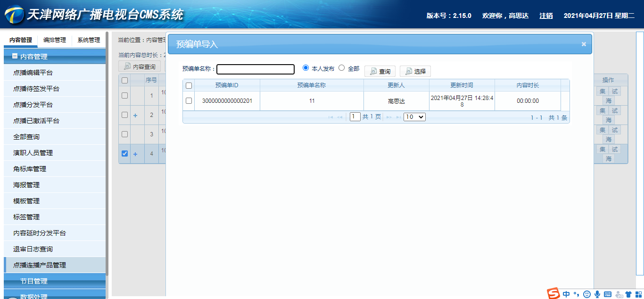Go to first page pager icon
Screen dimensions: 644x299
(x=330, y=117)
